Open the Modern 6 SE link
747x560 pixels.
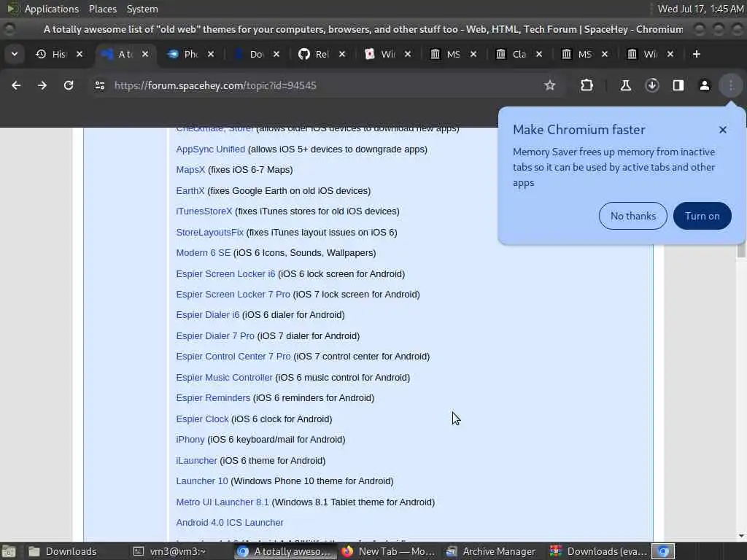[x=203, y=253]
